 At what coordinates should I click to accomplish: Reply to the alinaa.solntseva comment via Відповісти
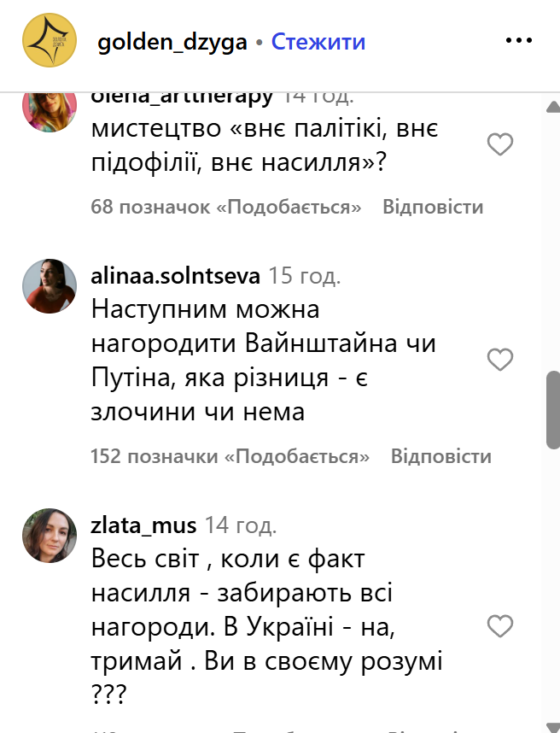(440, 456)
